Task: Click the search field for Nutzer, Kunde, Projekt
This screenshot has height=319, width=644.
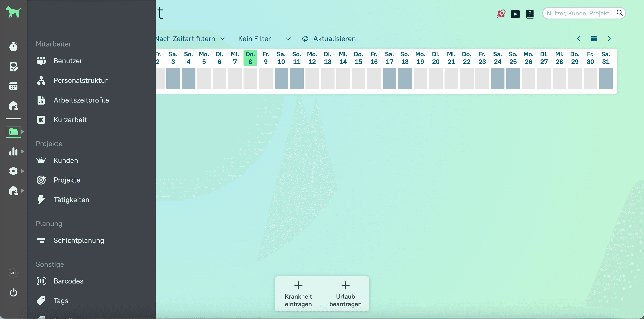Action: pyautogui.click(x=579, y=13)
